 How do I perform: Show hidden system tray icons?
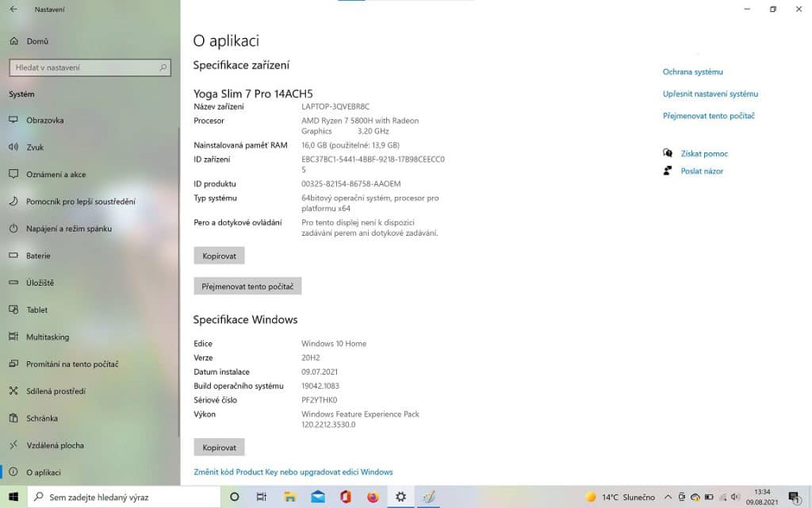[668, 497]
